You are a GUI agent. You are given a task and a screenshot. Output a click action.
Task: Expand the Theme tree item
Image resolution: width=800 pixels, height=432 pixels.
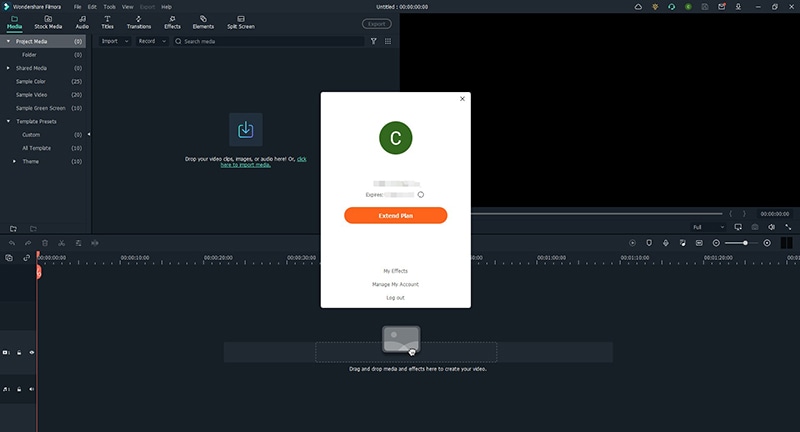click(x=14, y=161)
